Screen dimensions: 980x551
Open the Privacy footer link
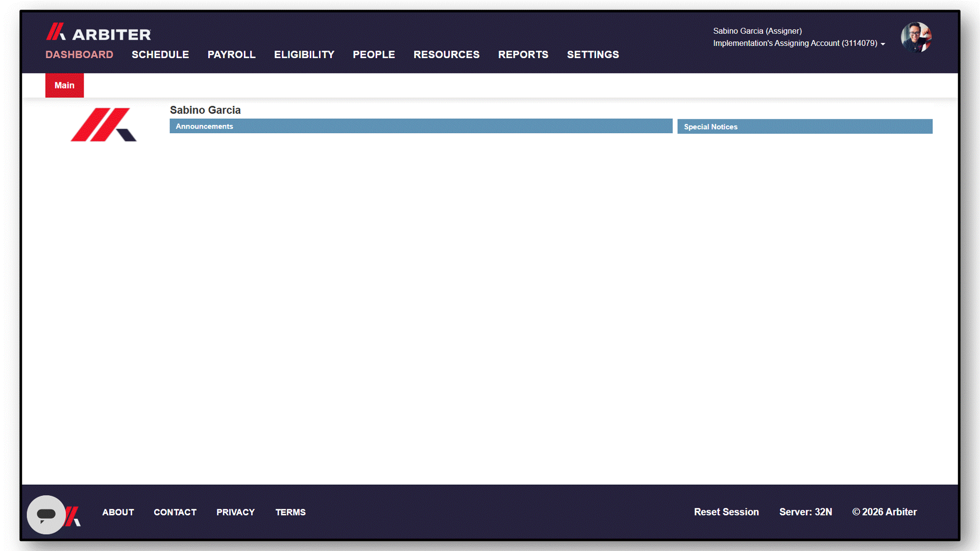[x=235, y=512]
